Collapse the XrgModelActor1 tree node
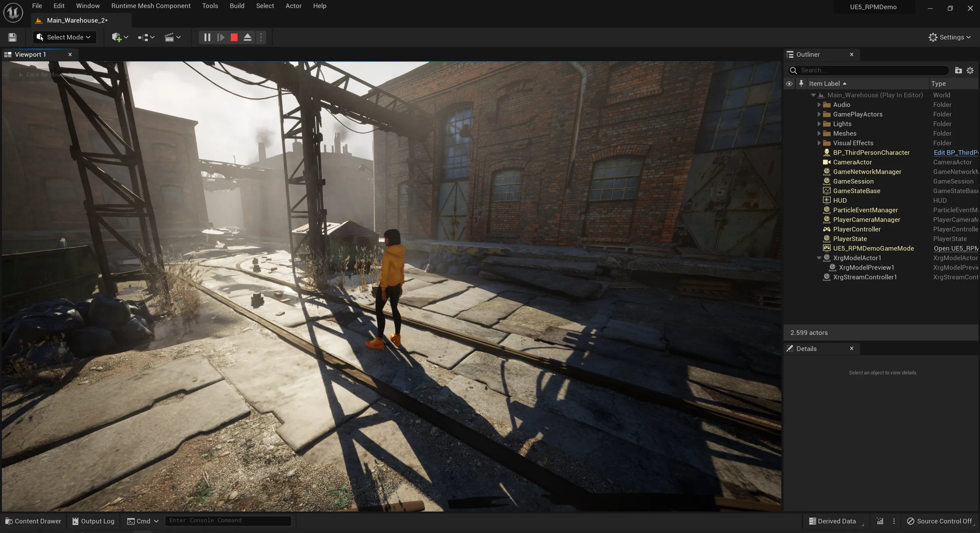 (819, 258)
